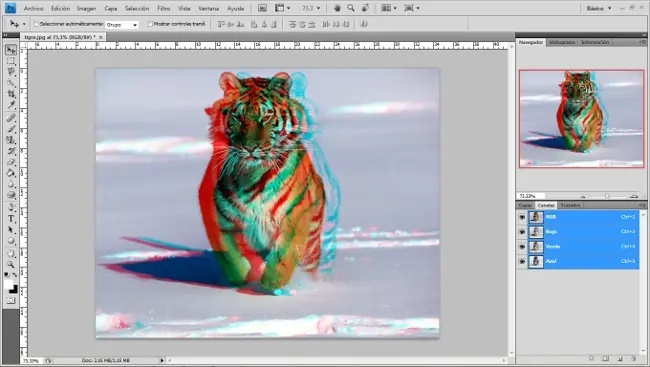Screen dimensions: 650x367
Task: Click navigator zoom-in mountain icon
Action: [634, 196]
